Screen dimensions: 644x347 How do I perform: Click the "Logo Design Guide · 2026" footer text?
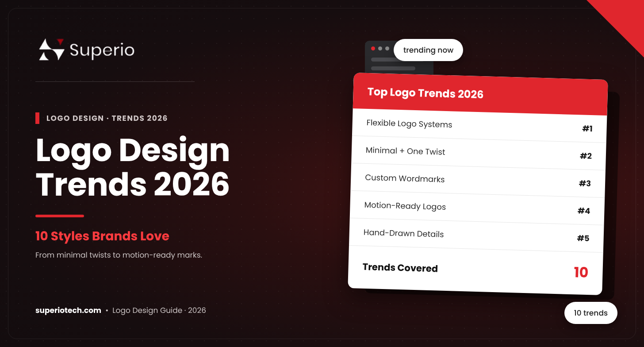[x=159, y=310]
